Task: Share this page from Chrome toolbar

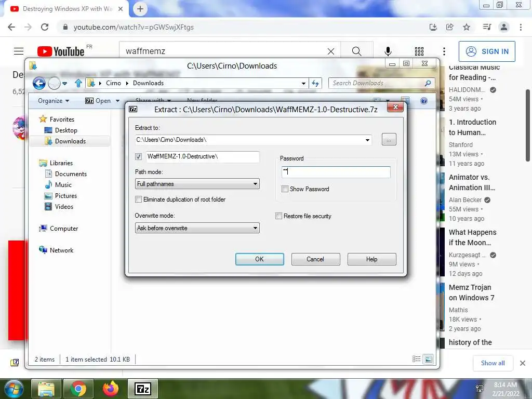Action: point(450,27)
